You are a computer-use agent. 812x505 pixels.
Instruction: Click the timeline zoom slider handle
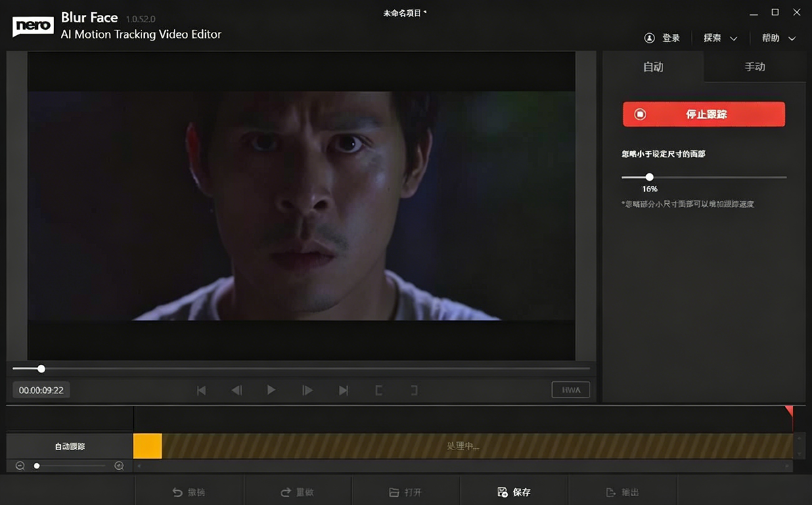(37, 466)
